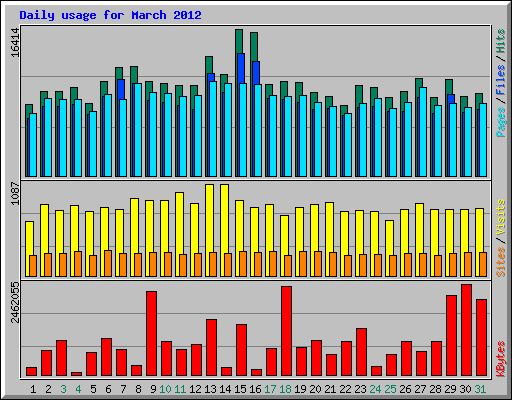Click the red KBytes bar for day 30
The image size is (512, 400).
tap(466, 330)
